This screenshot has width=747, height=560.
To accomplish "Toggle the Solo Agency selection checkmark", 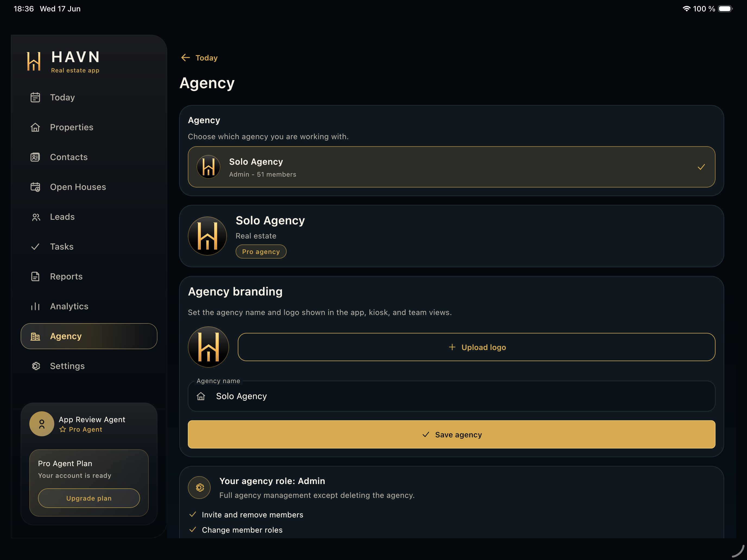I will point(701,167).
